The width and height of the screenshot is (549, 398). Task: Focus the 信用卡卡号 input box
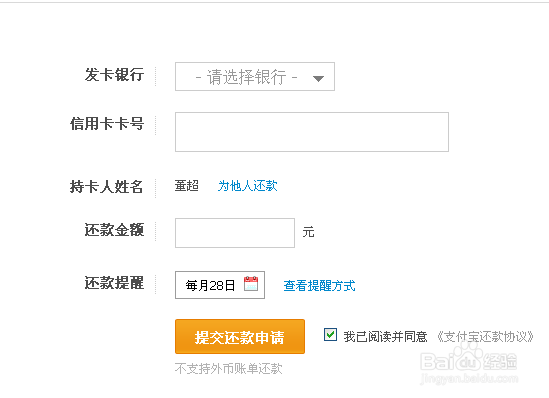click(x=312, y=132)
